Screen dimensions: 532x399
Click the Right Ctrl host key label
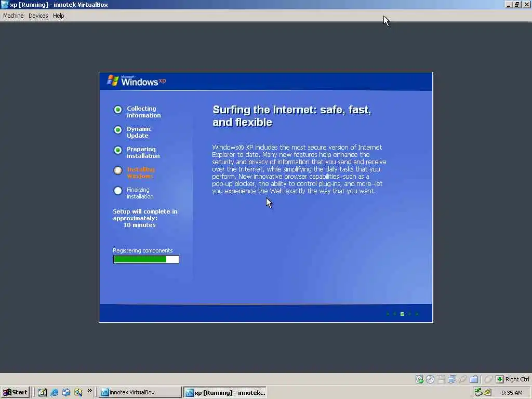(517, 379)
